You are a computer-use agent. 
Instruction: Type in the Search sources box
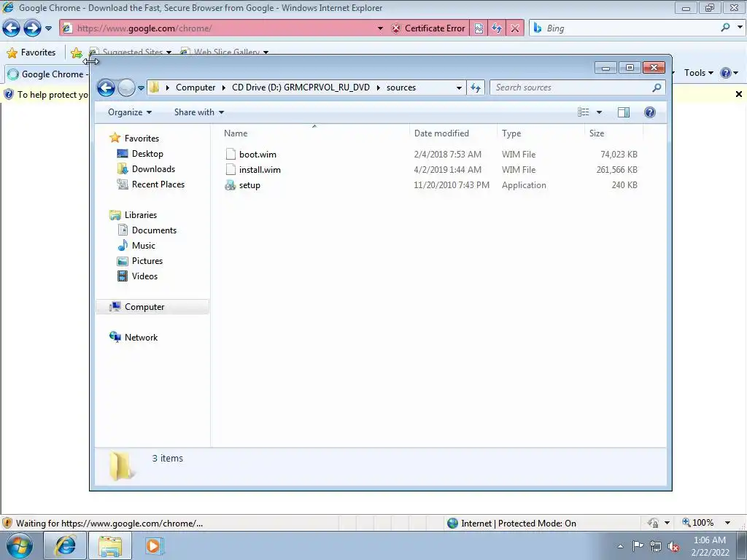571,87
